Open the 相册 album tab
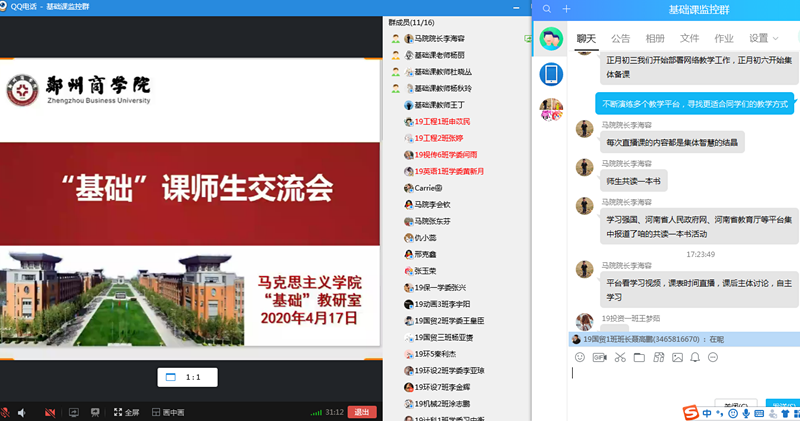This screenshot has width=800, height=421. (x=655, y=38)
